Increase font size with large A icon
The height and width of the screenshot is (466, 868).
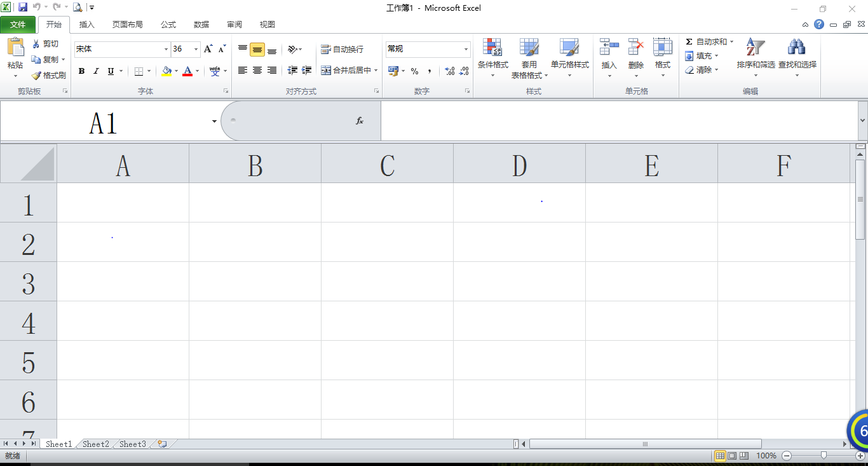click(208, 49)
